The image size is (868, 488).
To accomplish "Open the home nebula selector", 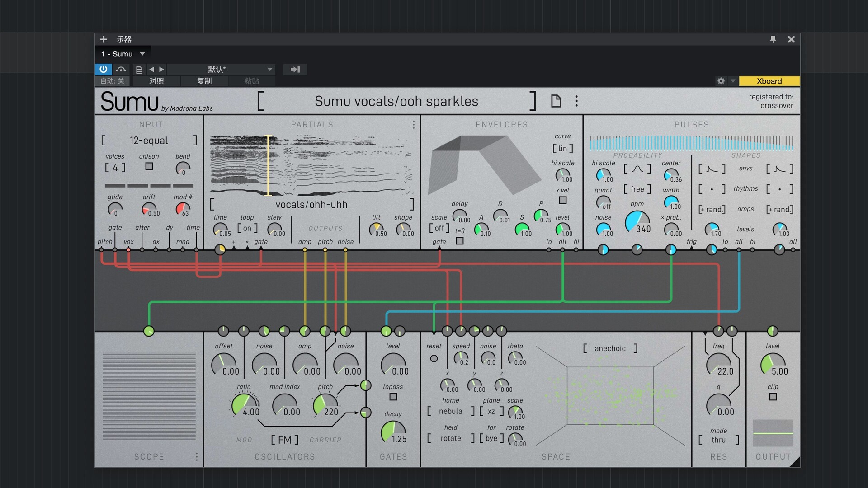I will (451, 412).
